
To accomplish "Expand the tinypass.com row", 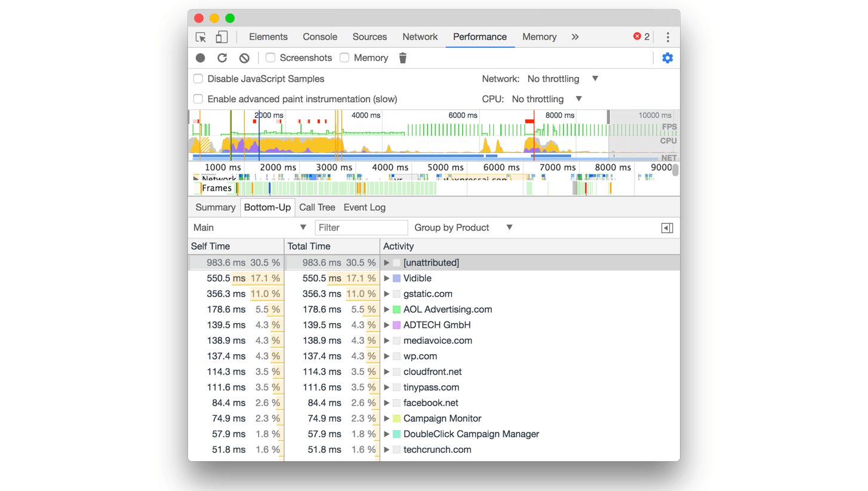I will click(387, 387).
